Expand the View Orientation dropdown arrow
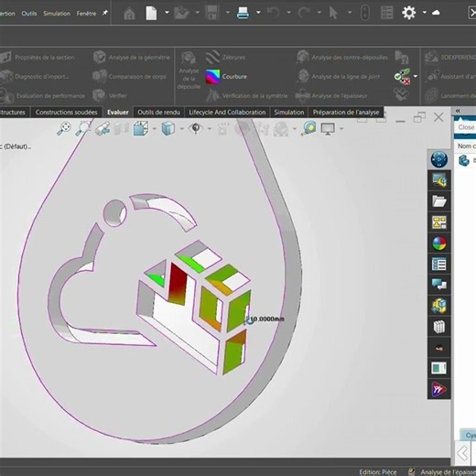 154,129
